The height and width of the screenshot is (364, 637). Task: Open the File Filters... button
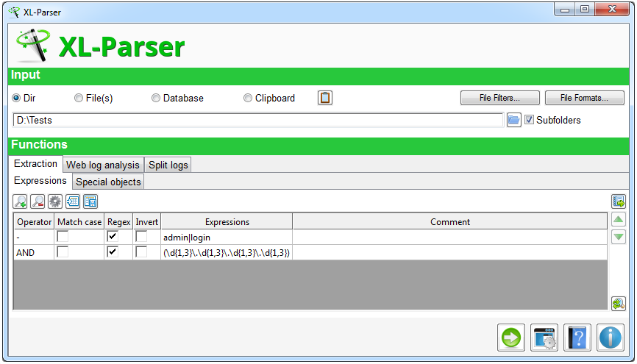[x=499, y=98]
